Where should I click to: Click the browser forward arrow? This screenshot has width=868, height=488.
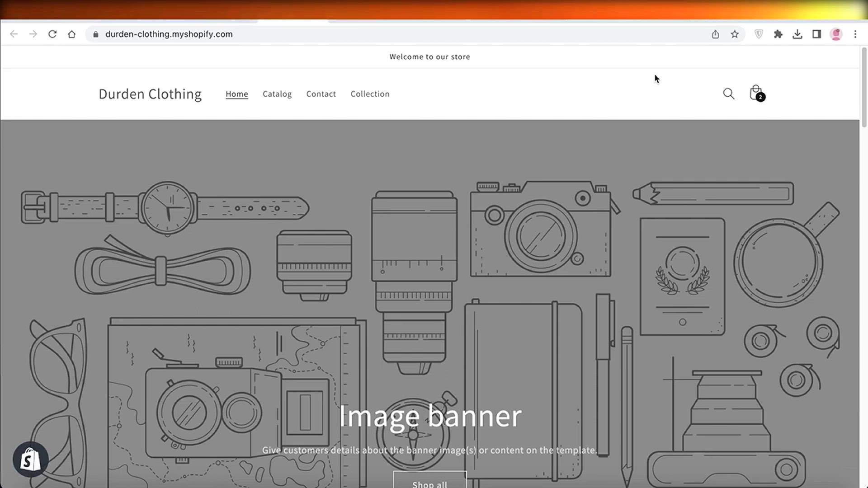(33, 34)
